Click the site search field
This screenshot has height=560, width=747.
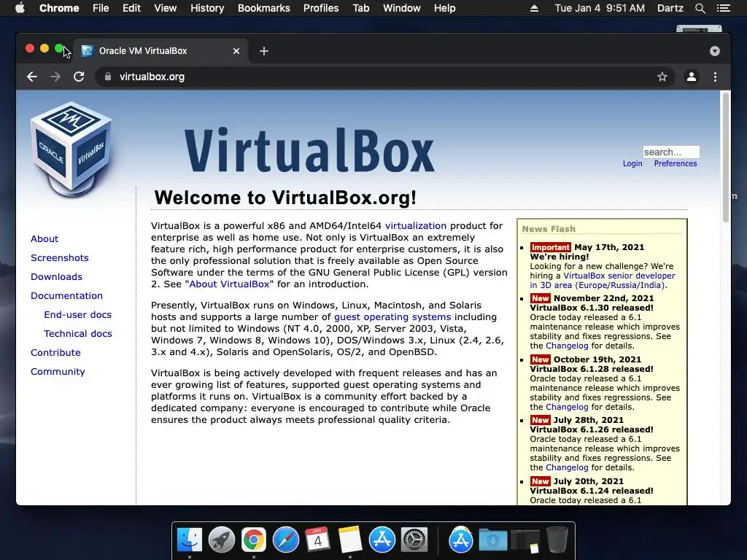[x=671, y=152]
